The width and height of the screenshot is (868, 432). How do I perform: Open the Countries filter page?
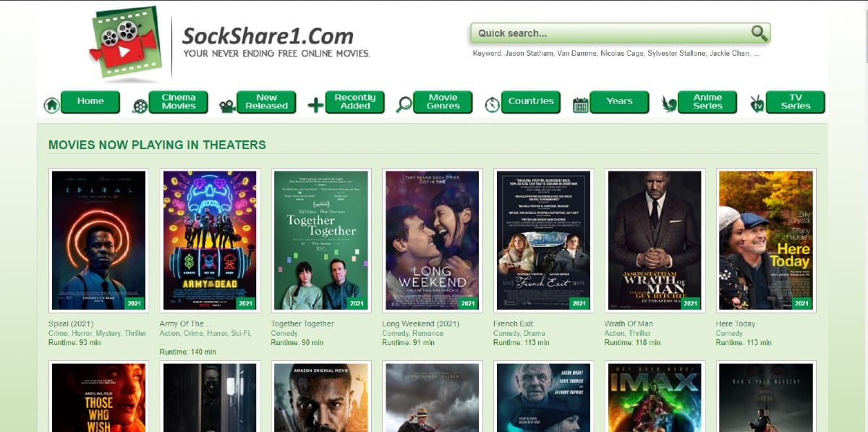pyautogui.click(x=531, y=102)
